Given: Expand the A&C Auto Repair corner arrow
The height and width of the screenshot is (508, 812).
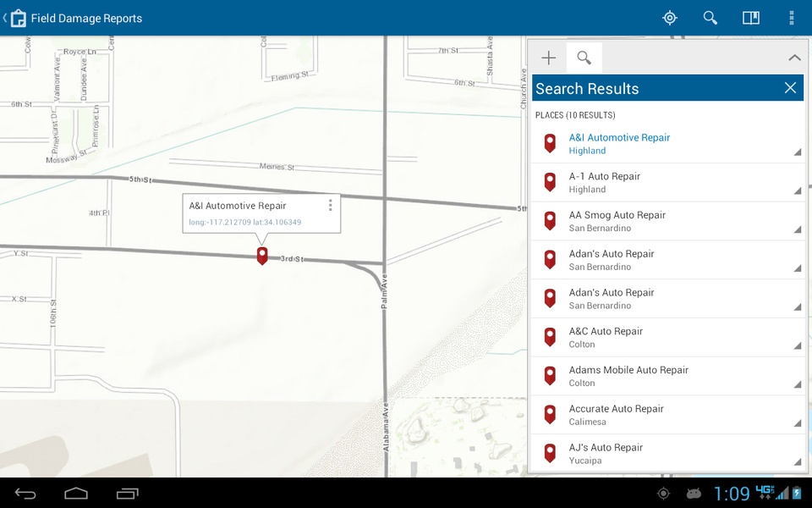Looking at the screenshot, I should pos(797,345).
